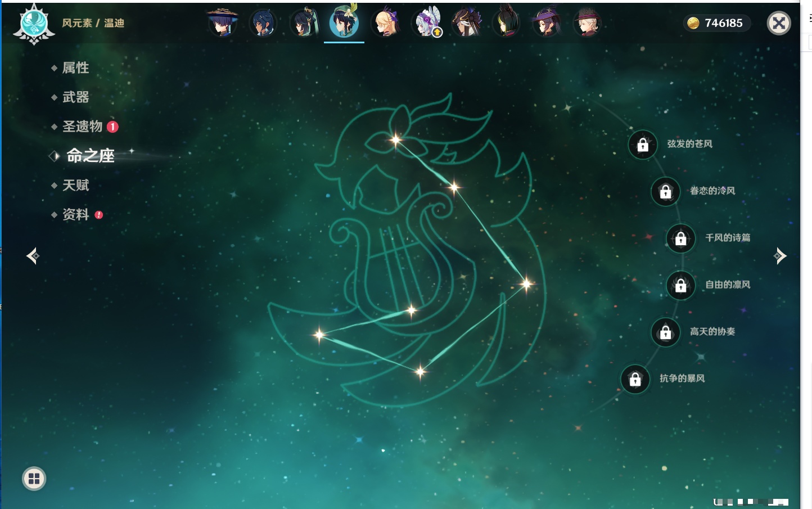Image resolution: width=812 pixels, height=509 pixels.
Task: Click the Anemo element emblem
Action: click(34, 24)
